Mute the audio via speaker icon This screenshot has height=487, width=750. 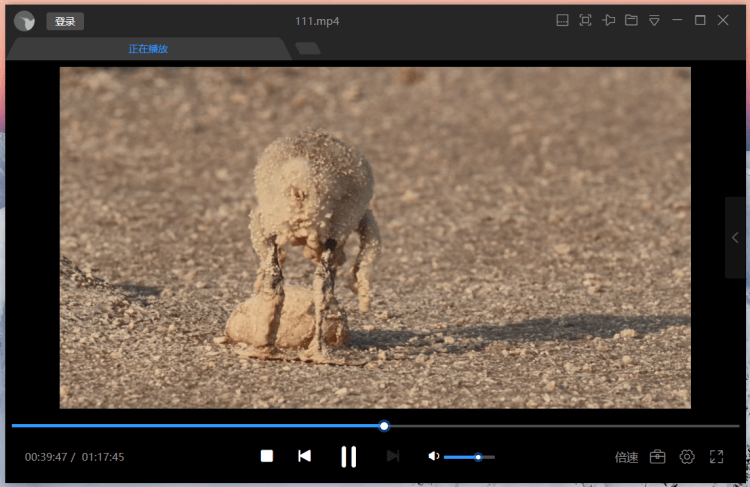pyautogui.click(x=433, y=456)
